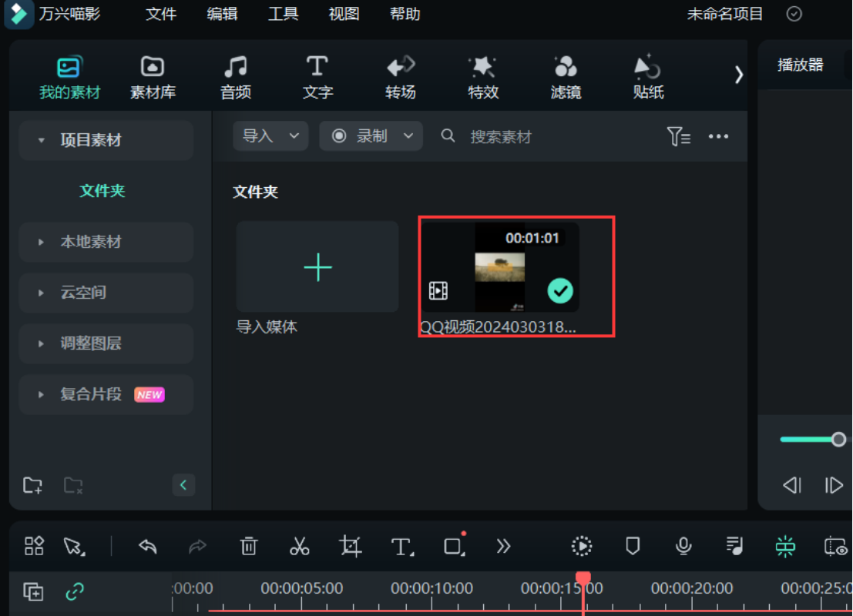Click the render preview dotted-circle play icon

(582, 546)
